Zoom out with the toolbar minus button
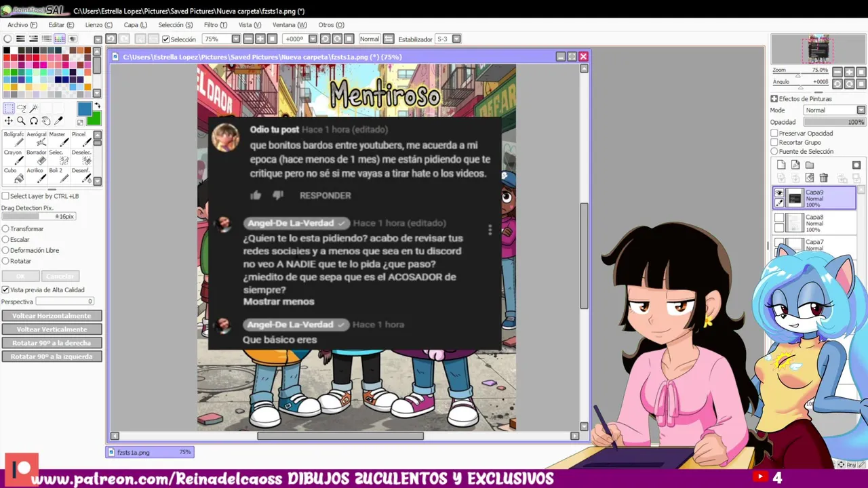This screenshot has height=488, width=868. (x=249, y=39)
